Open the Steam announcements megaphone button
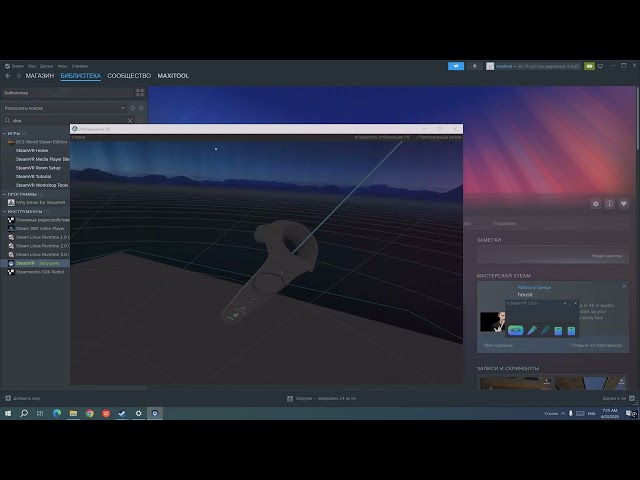Image resolution: width=640 pixels, height=480 pixels. (x=456, y=66)
